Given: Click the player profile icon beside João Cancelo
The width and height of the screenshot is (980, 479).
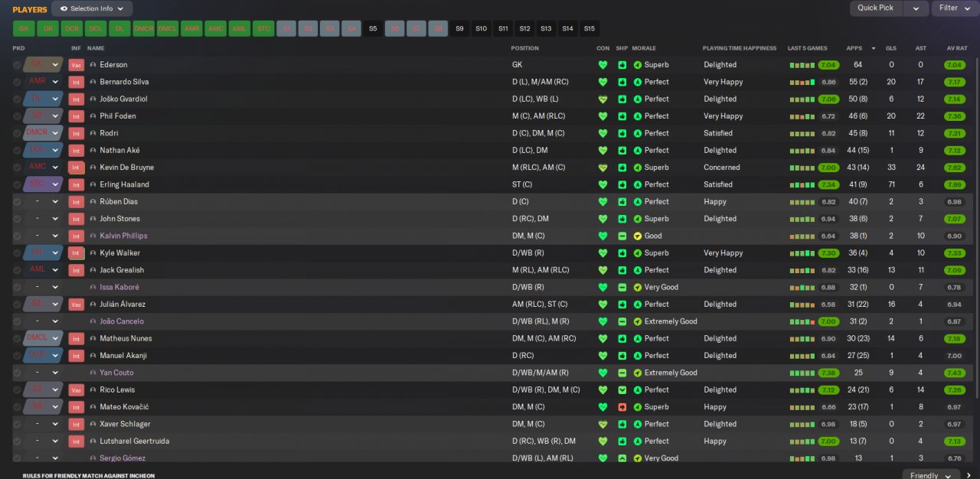Looking at the screenshot, I should point(93,321).
